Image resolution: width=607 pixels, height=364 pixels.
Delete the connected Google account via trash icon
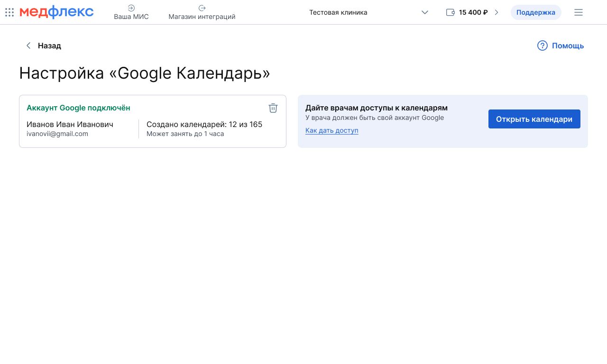point(273,108)
